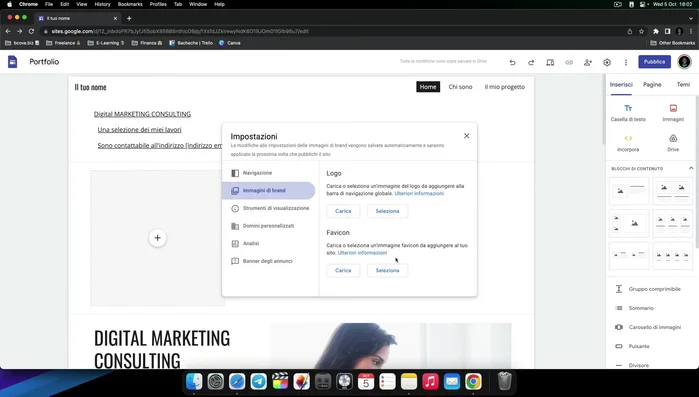The width and height of the screenshot is (699, 397).
Task: Open share with others icon
Action: [588, 62]
